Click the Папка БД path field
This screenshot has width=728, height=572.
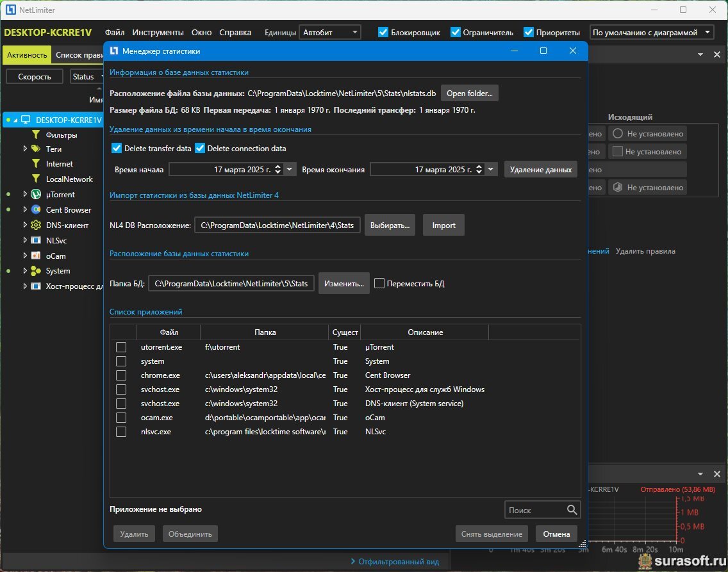(231, 284)
